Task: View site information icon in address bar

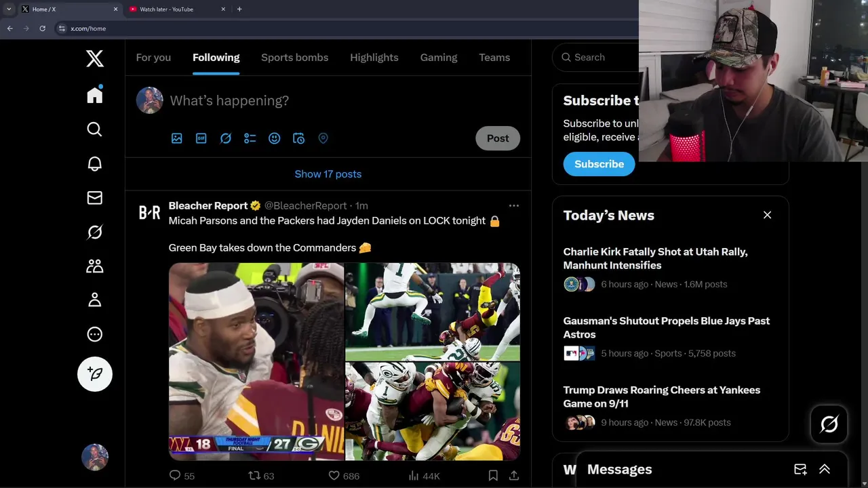Action: [62, 28]
